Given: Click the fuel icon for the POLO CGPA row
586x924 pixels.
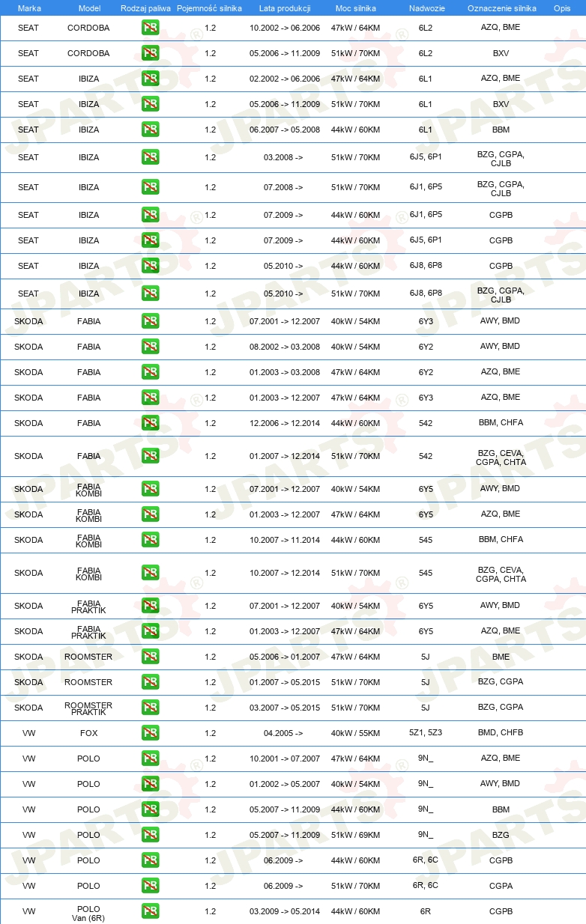Looking at the screenshot, I should click(150, 886).
